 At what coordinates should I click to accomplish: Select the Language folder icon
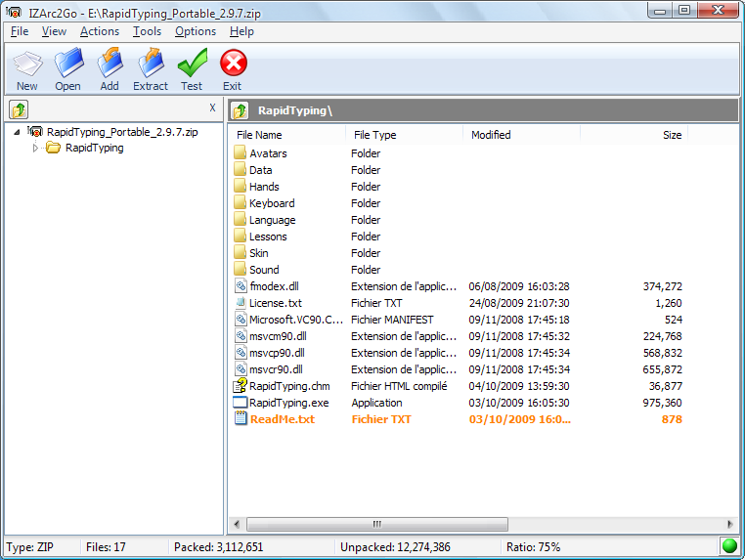click(240, 220)
